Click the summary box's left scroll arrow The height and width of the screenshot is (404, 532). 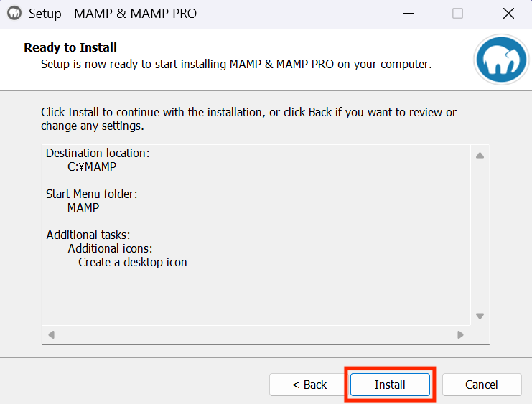point(52,335)
